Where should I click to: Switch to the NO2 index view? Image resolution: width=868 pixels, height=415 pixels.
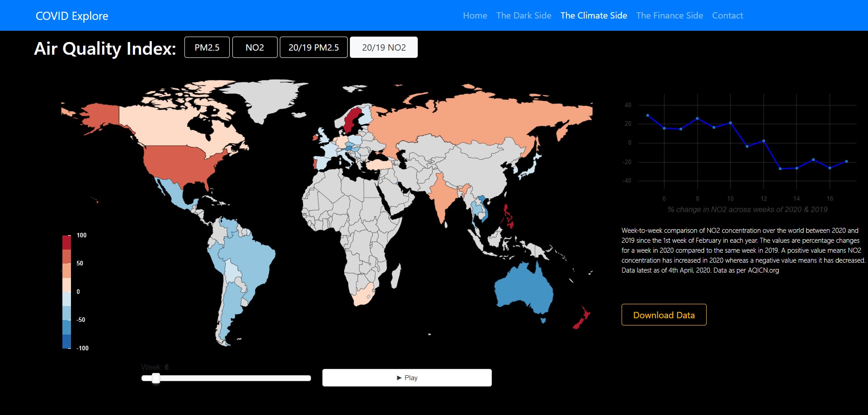(255, 47)
